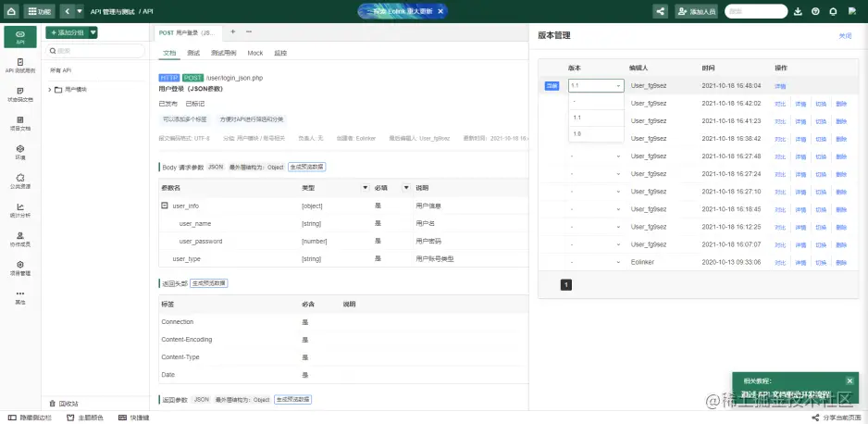868x424 pixels.
Task: Click 对比 for 16:42:02 version row
Action: click(779, 104)
